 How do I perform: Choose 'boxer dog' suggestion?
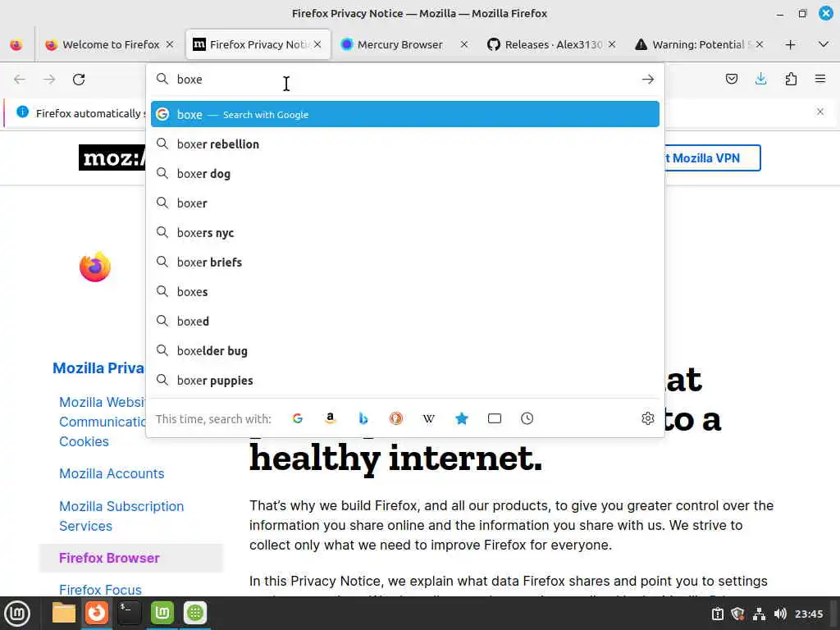(405, 174)
